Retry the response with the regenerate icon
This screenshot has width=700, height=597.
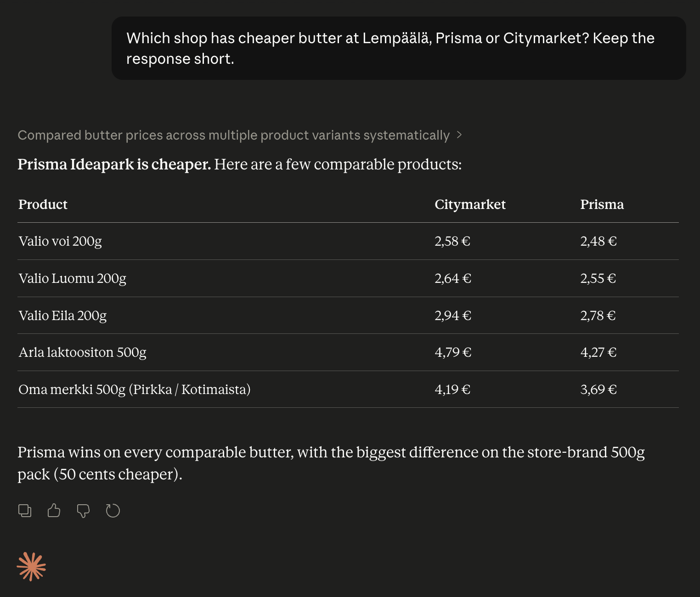pyautogui.click(x=113, y=511)
